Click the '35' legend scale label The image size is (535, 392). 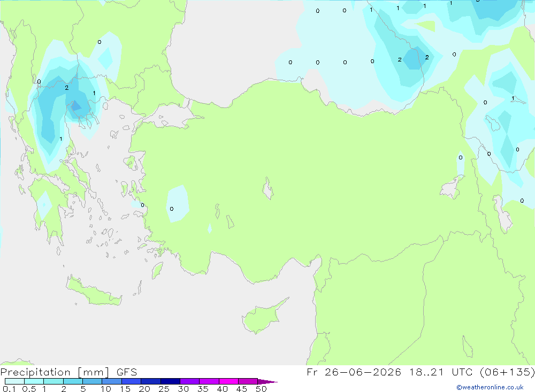point(203,389)
